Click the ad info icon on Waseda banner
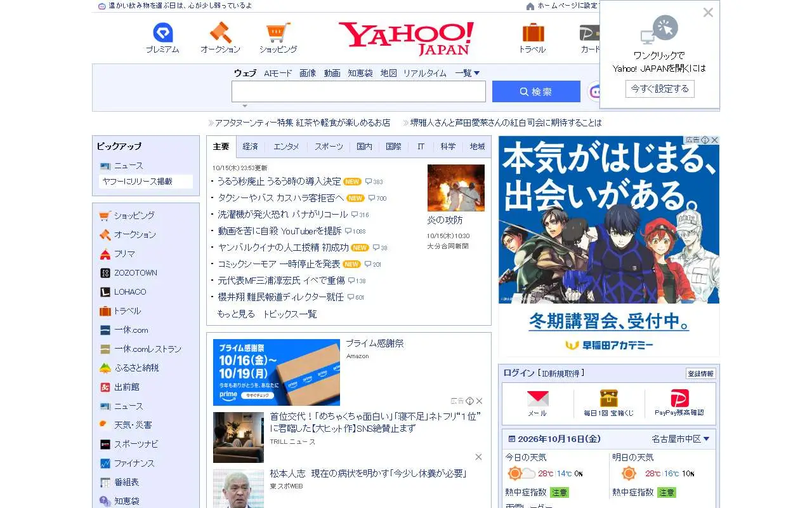This screenshot has height=508, width=812. click(x=705, y=140)
